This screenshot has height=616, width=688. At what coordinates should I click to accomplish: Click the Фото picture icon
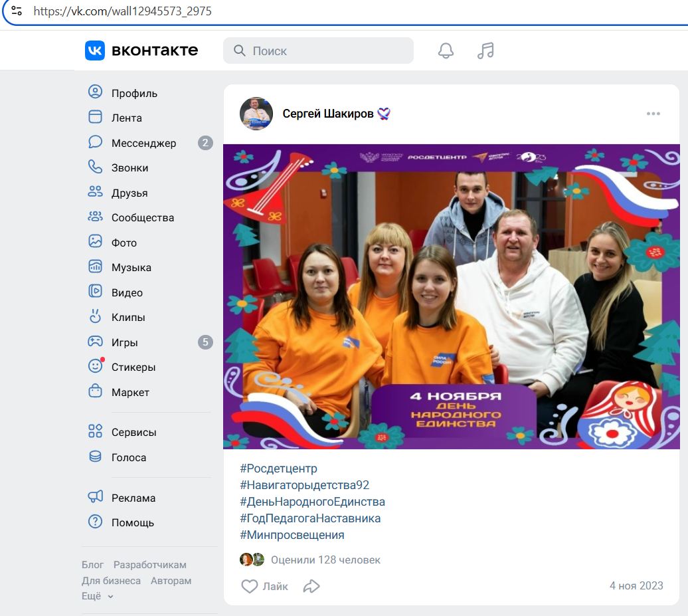(95, 241)
